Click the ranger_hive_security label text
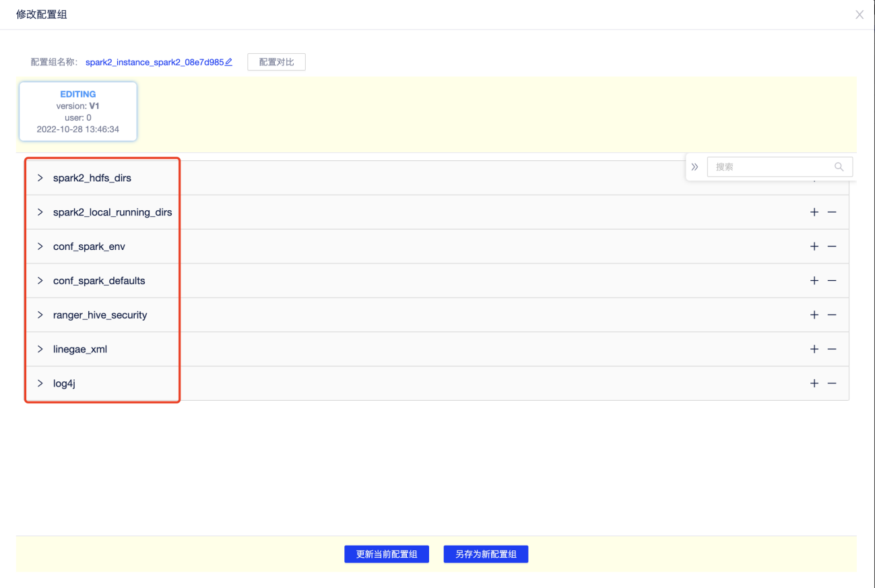Image resolution: width=875 pixels, height=588 pixels. point(100,315)
